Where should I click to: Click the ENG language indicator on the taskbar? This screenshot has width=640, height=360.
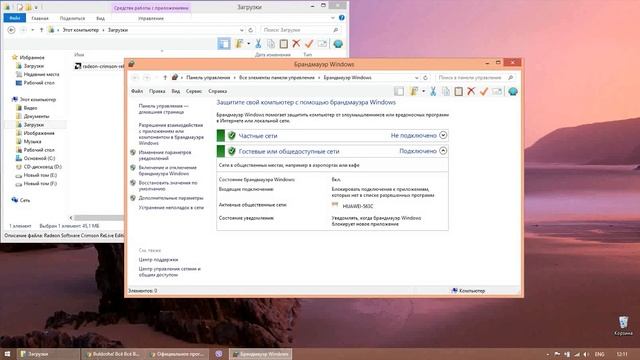click(599, 354)
